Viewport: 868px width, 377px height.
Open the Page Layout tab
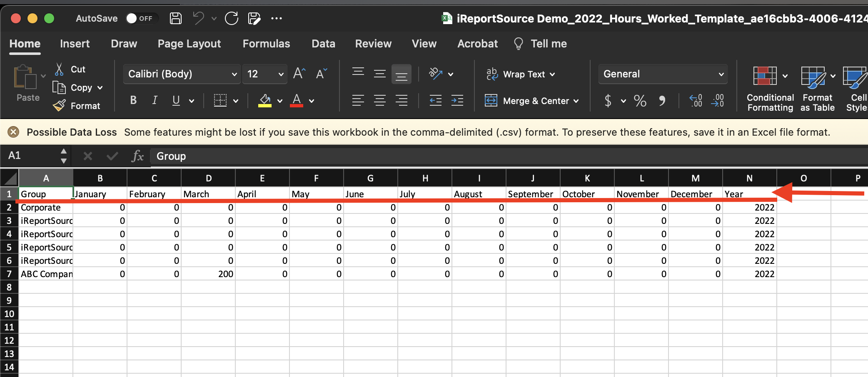click(190, 44)
